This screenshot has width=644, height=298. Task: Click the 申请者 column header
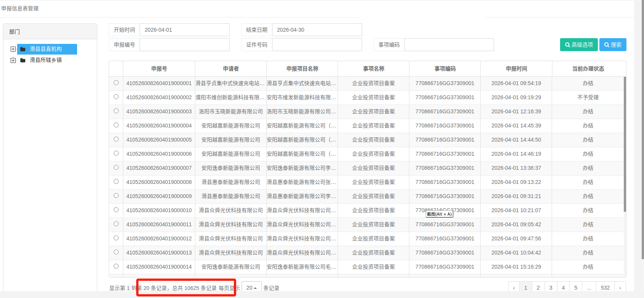point(231,69)
